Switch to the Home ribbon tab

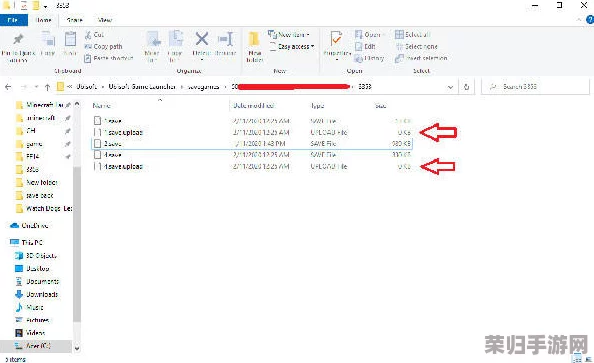(x=44, y=20)
